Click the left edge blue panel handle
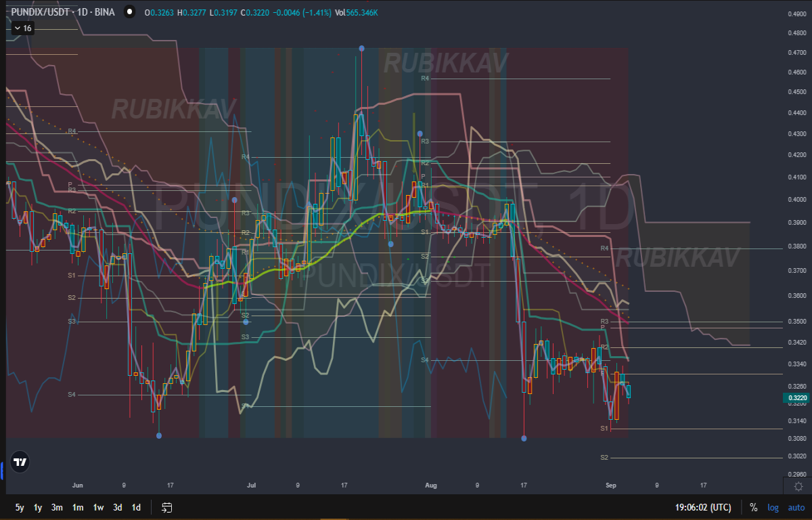The image size is (812, 520). tap(2, 467)
